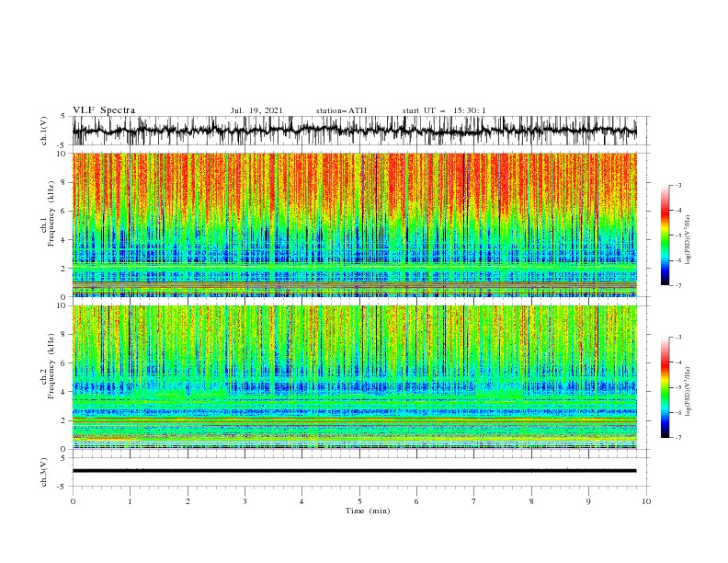Image resolution: width=728 pixels, height=563 pixels.
Task: Click the 'VLF Spectra' title text
Action: [x=104, y=110]
